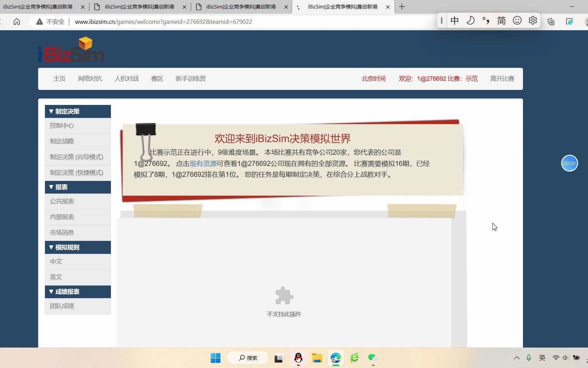Open 制定决策 (向导模式)
The image size is (588, 368).
[x=78, y=157]
